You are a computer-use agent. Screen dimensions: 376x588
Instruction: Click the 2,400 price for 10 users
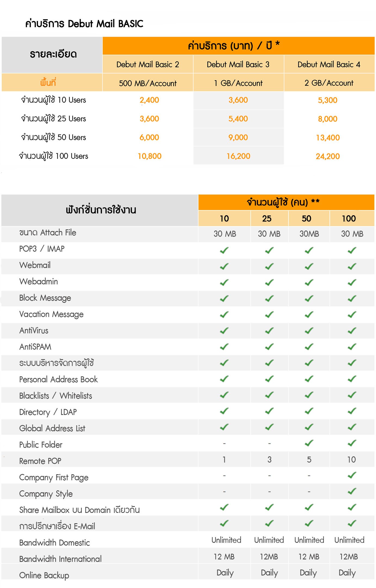[x=149, y=100]
